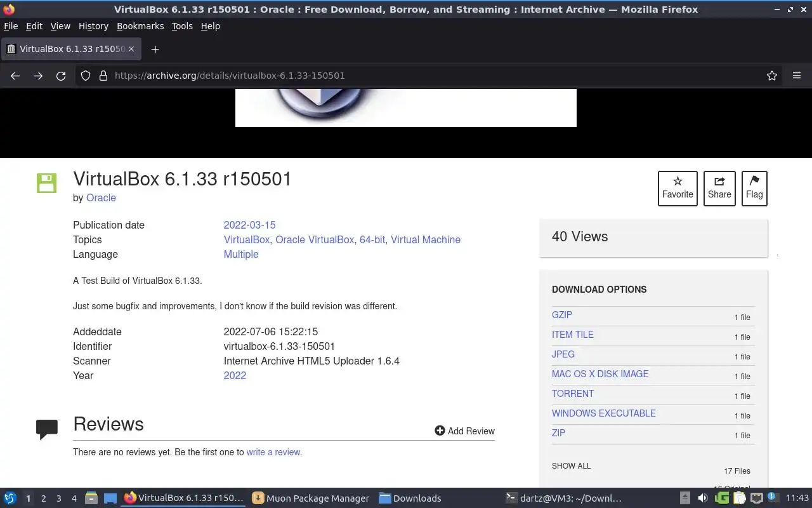Click the show desktop taskbar icon

(x=110, y=498)
